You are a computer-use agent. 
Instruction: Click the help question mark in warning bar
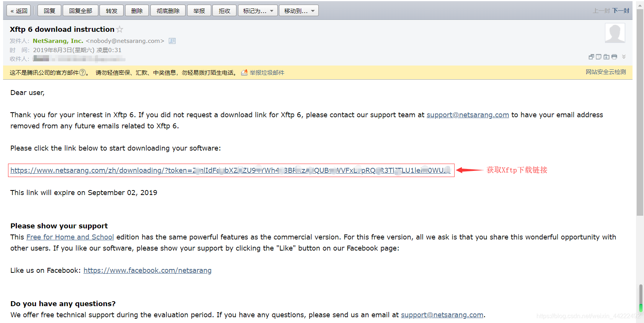click(82, 72)
